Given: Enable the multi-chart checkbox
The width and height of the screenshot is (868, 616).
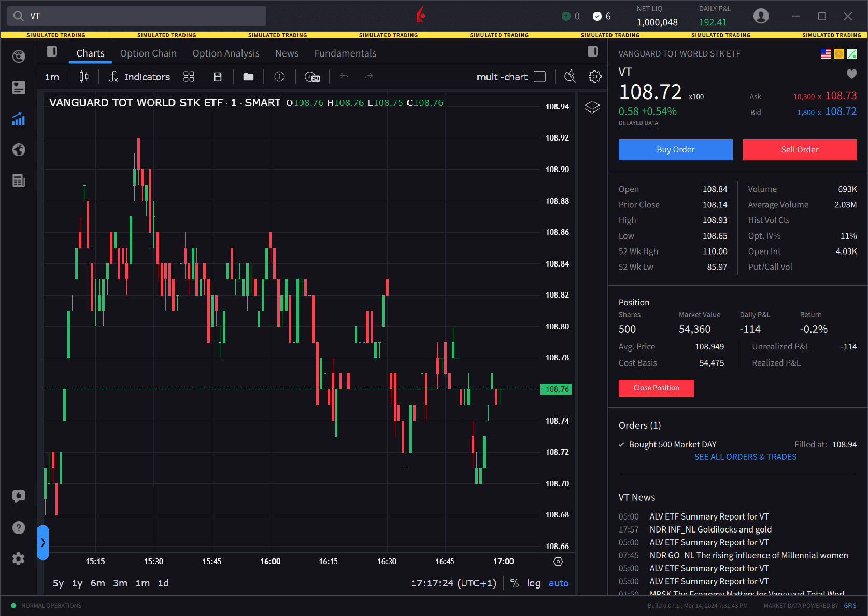Looking at the screenshot, I should click(x=540, y=77).
